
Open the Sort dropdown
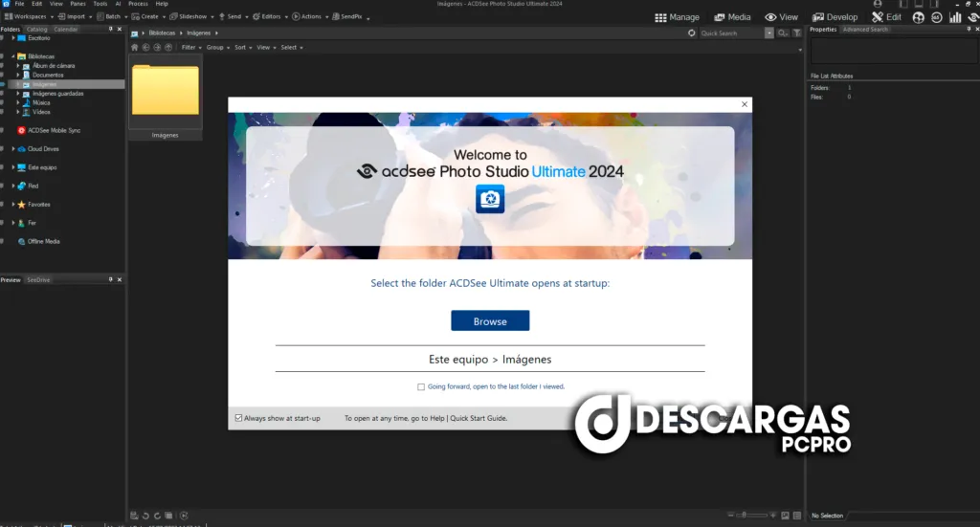pos(241,47)
